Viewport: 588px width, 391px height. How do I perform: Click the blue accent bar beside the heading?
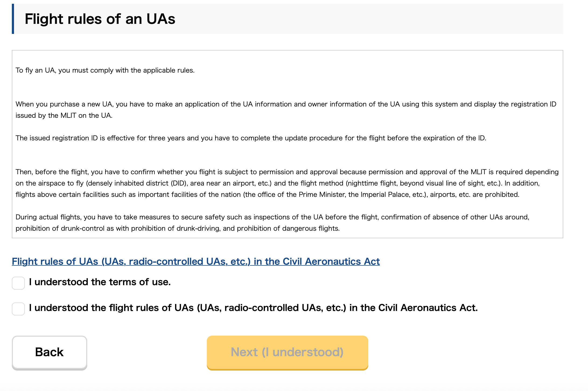click(x=13, y=19)
